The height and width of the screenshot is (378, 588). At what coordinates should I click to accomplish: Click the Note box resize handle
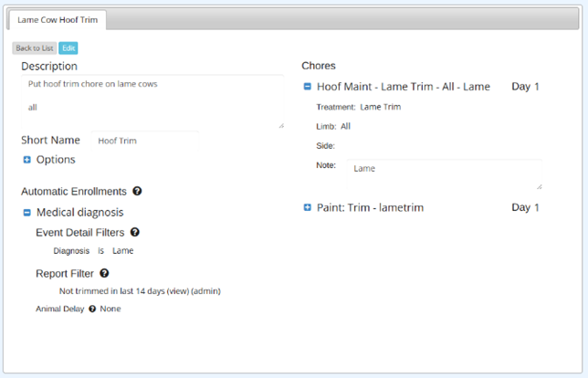pyautogui.click(x=540, y=186)
